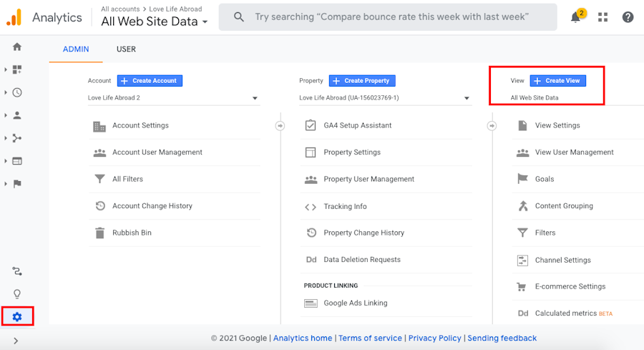644x350 pixels.
Task: Open the Analytics home footer link
Action: [303, 338]
